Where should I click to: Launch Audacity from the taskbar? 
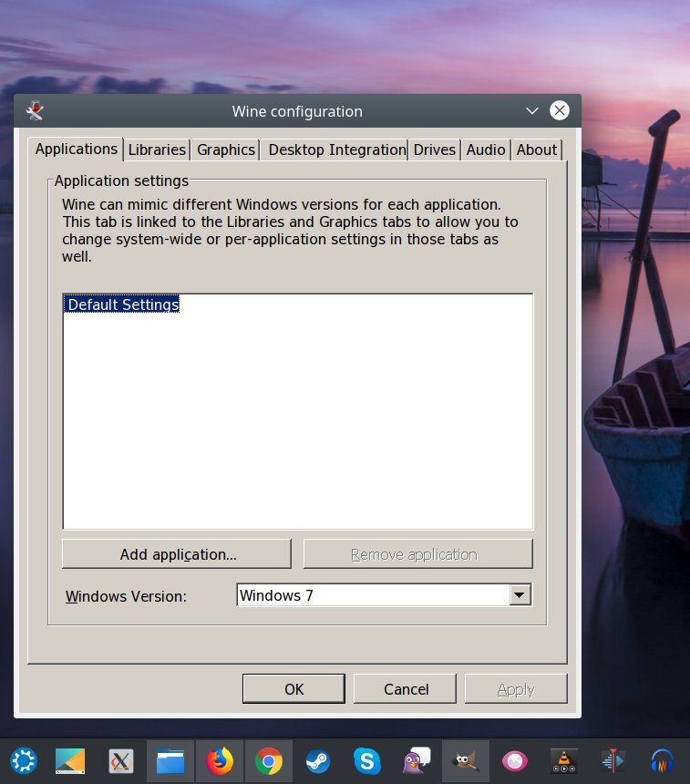pyautogui.click(x=662, y=761)
